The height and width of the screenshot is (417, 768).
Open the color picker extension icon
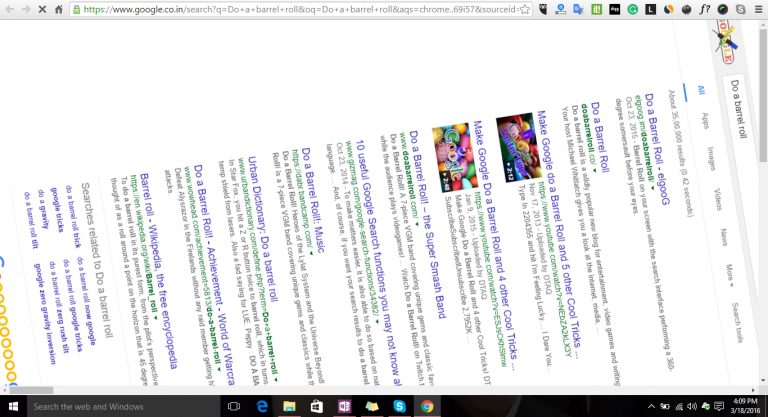tap(722, 9)
